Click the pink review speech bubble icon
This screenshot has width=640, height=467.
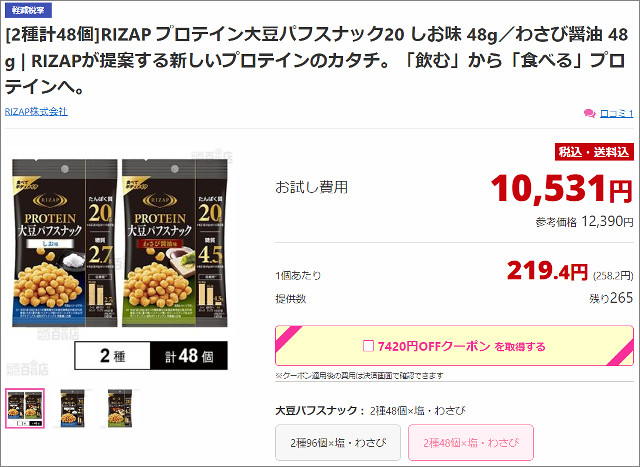[589, 113]
